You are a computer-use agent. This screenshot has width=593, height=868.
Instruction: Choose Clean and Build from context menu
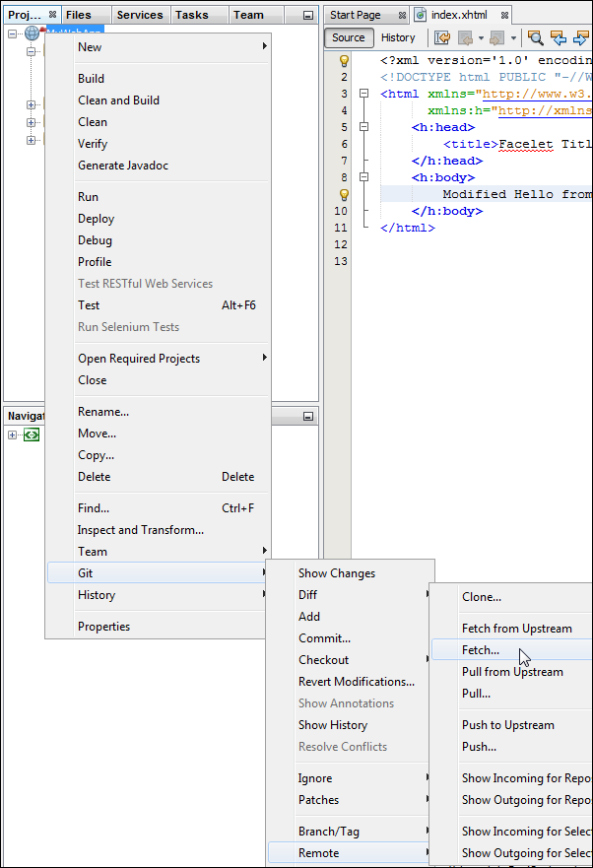coord(118,100)
